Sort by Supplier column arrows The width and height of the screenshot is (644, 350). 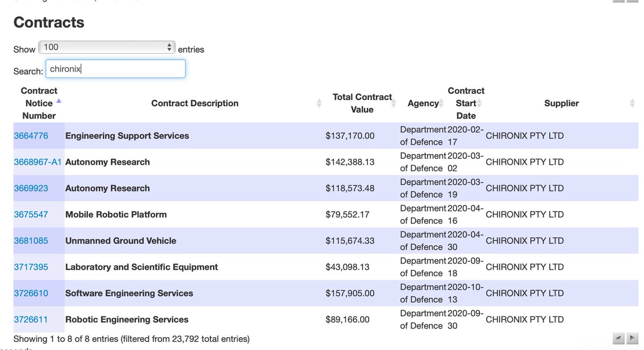[632, 103]
